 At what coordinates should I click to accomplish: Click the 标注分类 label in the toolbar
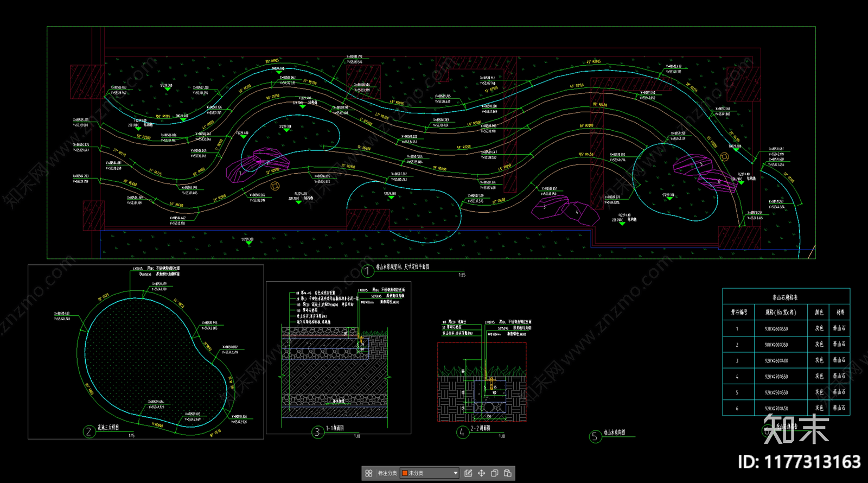point(387,473)
